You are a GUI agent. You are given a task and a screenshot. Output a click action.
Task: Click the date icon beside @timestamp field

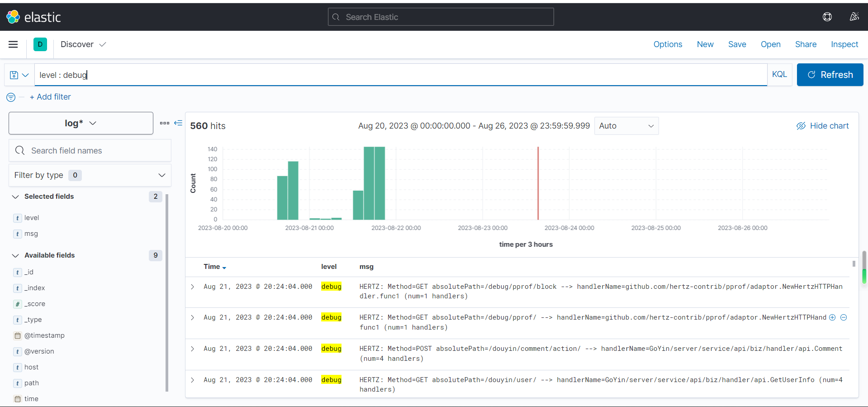(x=18, y=336)
